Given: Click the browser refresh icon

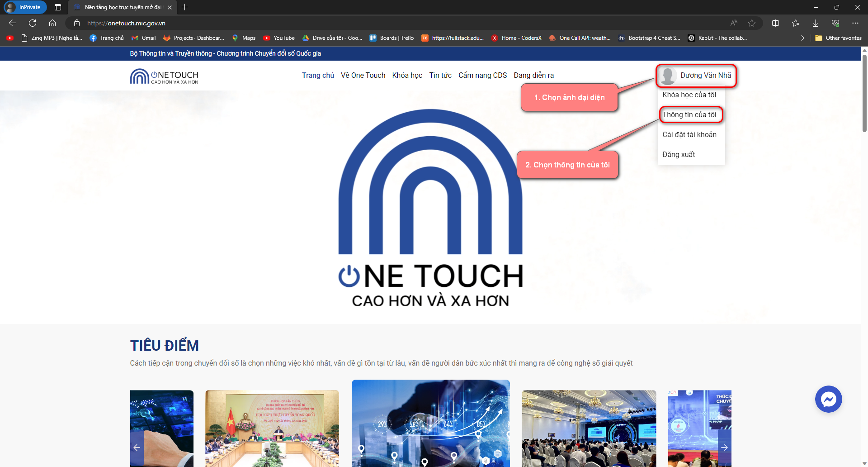Looking at the screenshot, I should (33, 23).
